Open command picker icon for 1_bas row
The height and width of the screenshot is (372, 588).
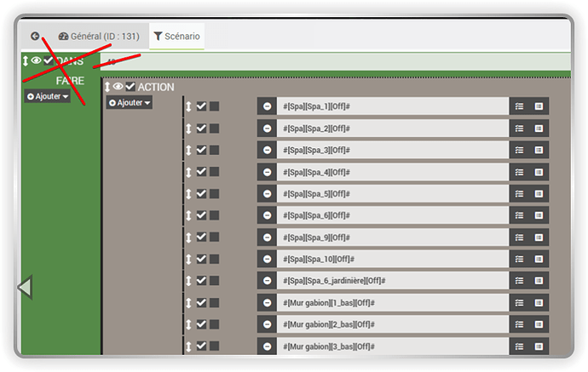[539, 303]
